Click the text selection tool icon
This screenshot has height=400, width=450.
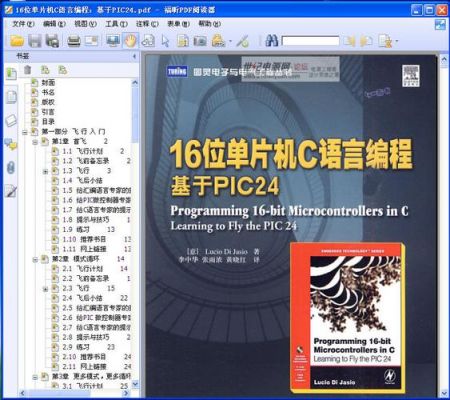[183, 41]
